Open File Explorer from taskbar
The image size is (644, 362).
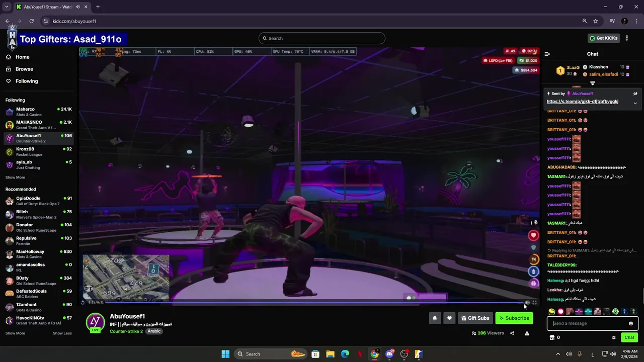click(330, 354)
